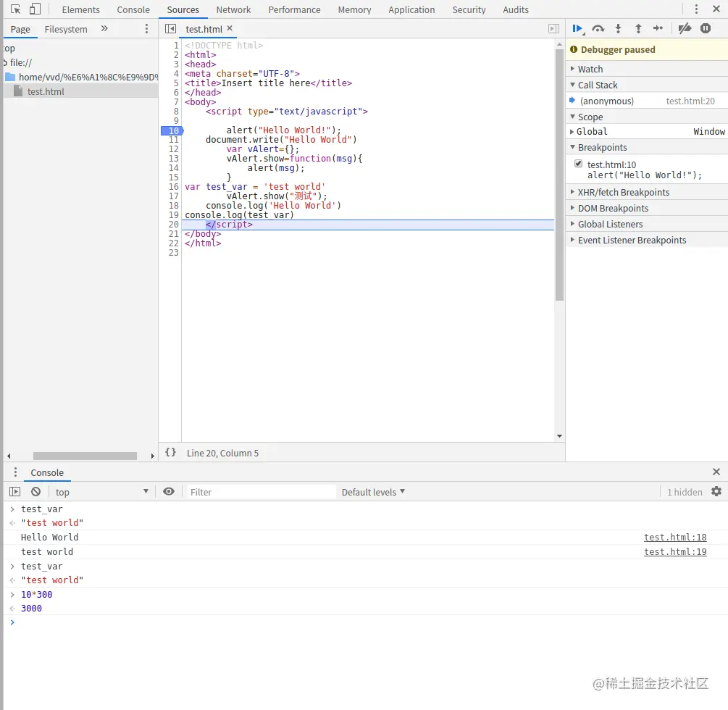Click line number 16 in the gutter
Screen dimensions: 728x710
click(174, 187)
